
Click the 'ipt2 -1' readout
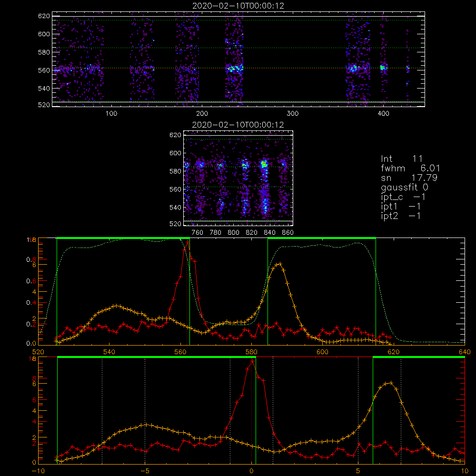(x=401, y=216)
